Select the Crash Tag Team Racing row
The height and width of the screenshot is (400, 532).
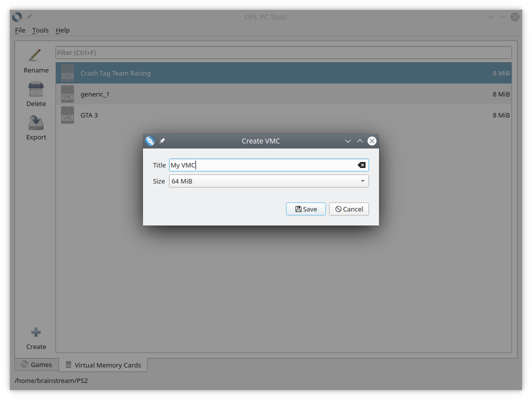tap(283, 73)
